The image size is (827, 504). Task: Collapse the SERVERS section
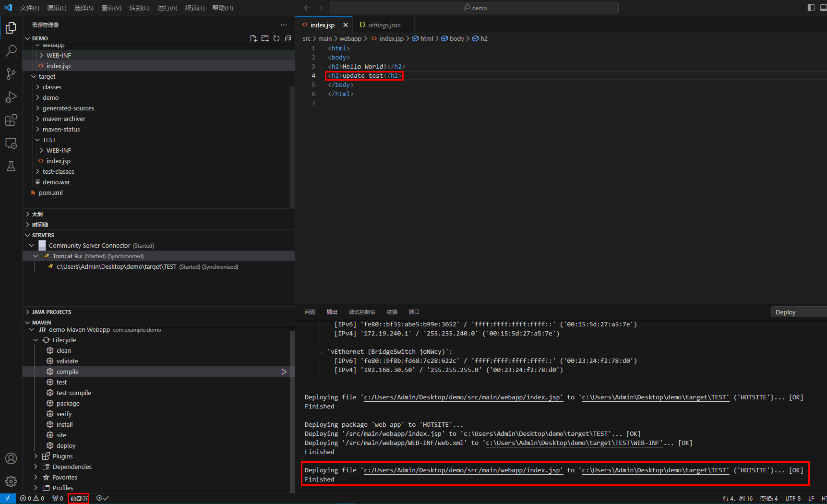point(27,235)
